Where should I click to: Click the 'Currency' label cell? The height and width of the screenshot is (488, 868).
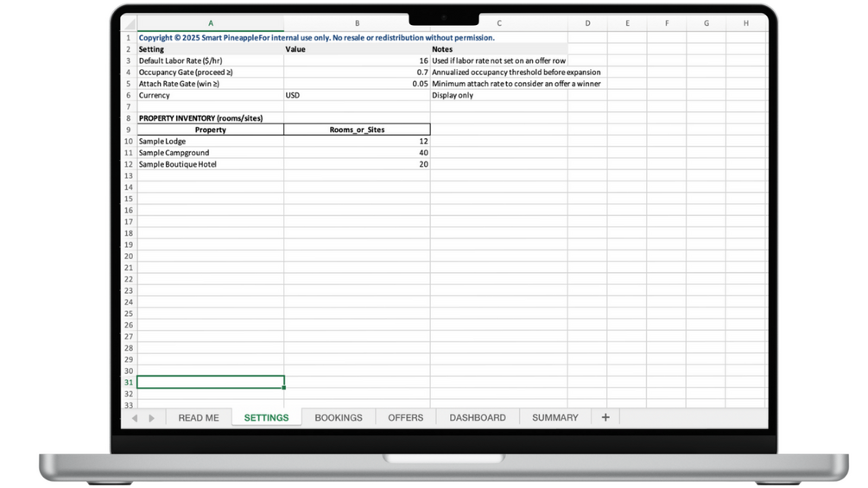(211, 95)
